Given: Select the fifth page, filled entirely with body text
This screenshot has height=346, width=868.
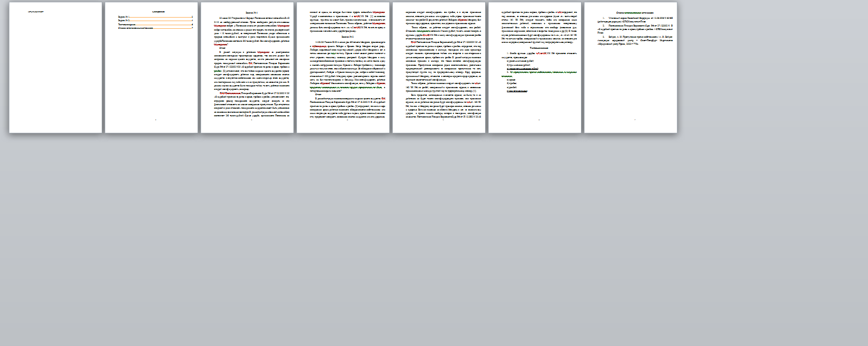Looking at the screenshot, I should [439, 68].
